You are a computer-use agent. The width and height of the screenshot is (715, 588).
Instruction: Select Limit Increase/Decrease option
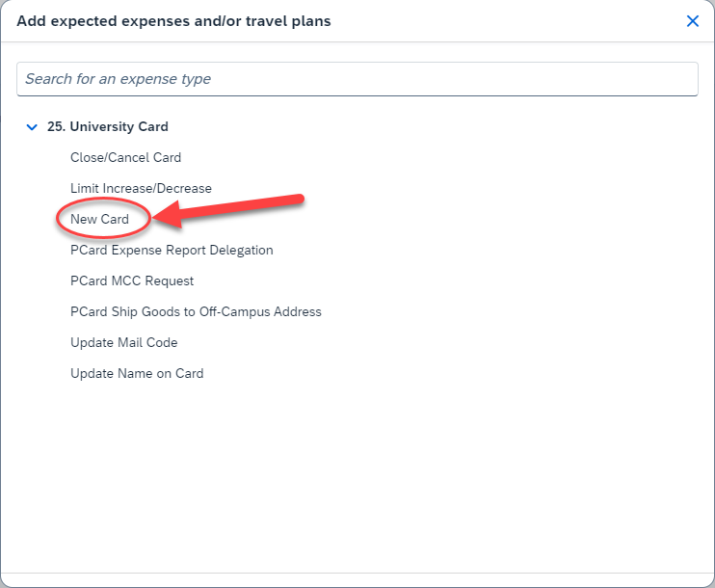point(141,188)
